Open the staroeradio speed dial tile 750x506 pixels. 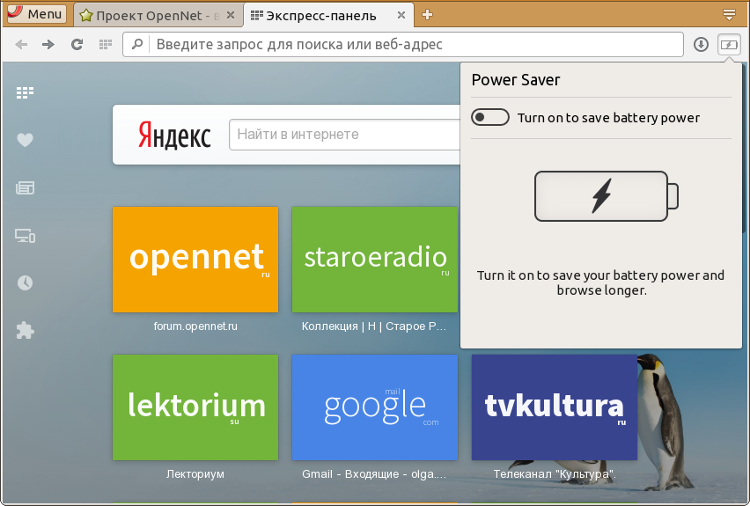point(375,260)
